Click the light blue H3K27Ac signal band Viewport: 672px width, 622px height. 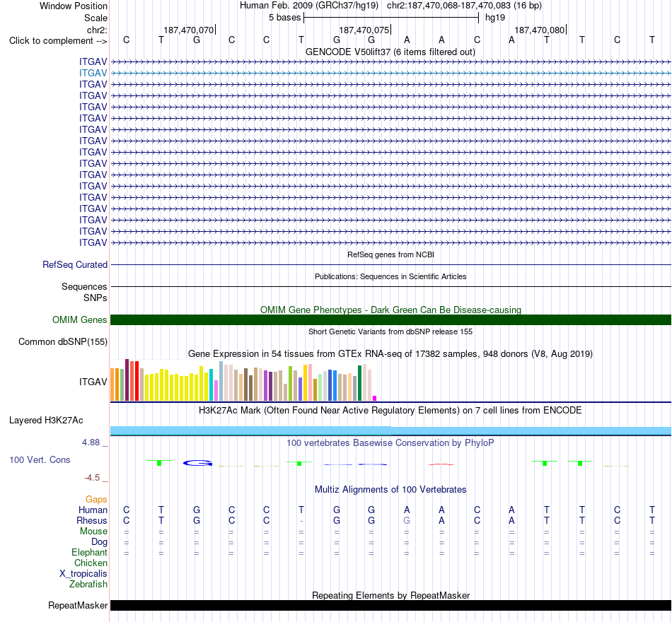(390, 431)
